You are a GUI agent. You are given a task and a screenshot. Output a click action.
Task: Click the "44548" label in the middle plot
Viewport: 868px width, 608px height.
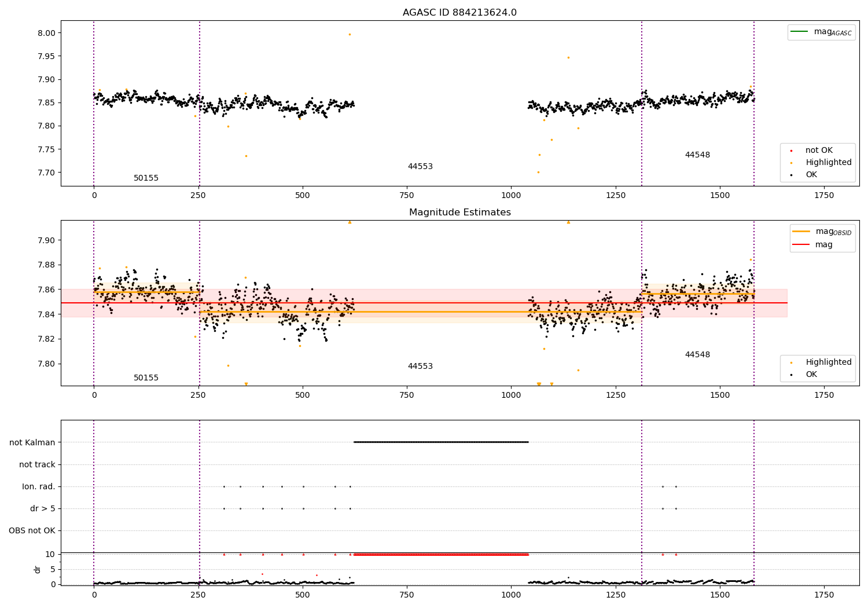(x=697, y=355)
